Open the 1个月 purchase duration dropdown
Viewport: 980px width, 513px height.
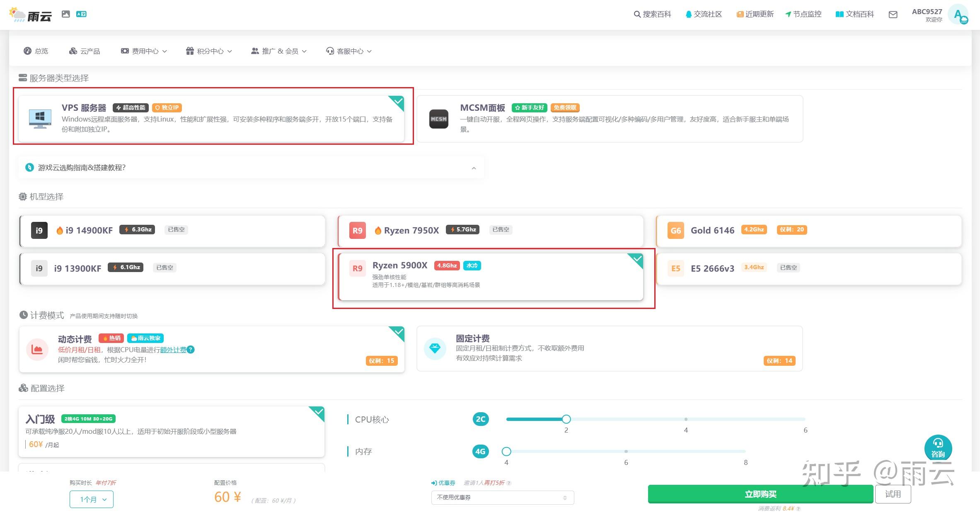point(91,499)
